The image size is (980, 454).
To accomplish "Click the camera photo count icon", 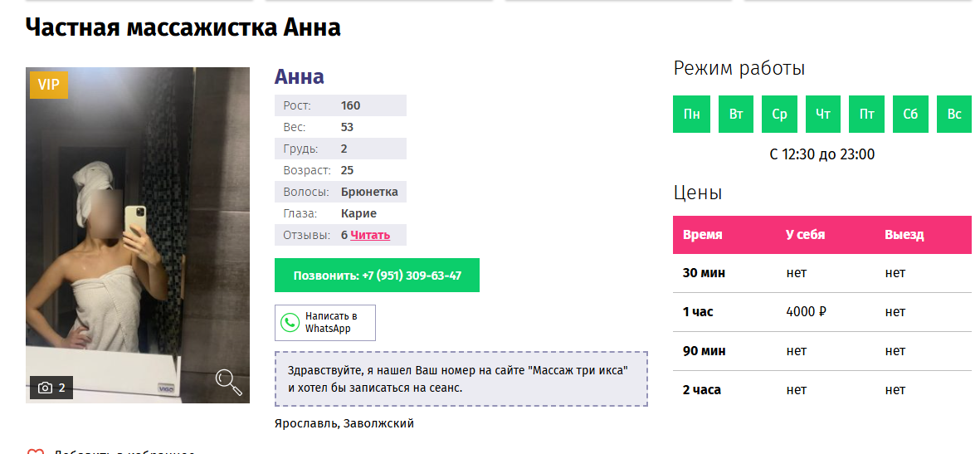I will [46, 388].
